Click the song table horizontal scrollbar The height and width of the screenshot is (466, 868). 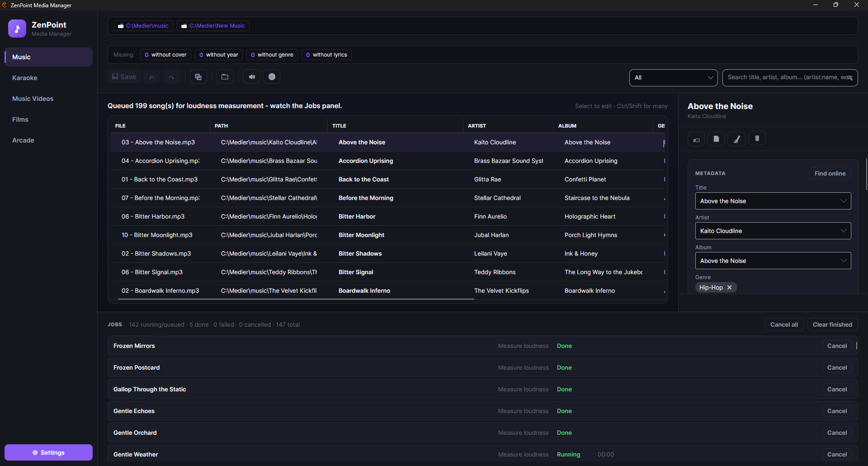pyautogui.click(x=296, y=299)
